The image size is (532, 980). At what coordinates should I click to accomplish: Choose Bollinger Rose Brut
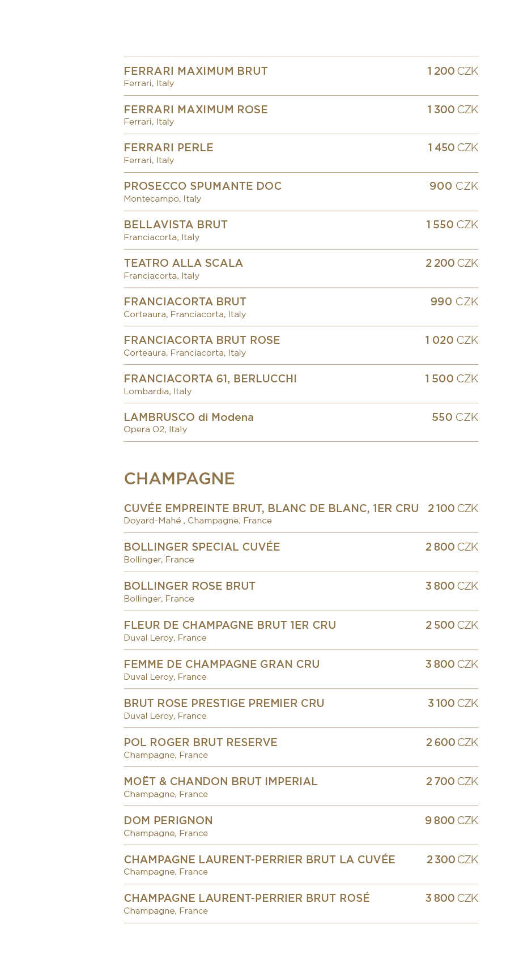tap(301, 591)
